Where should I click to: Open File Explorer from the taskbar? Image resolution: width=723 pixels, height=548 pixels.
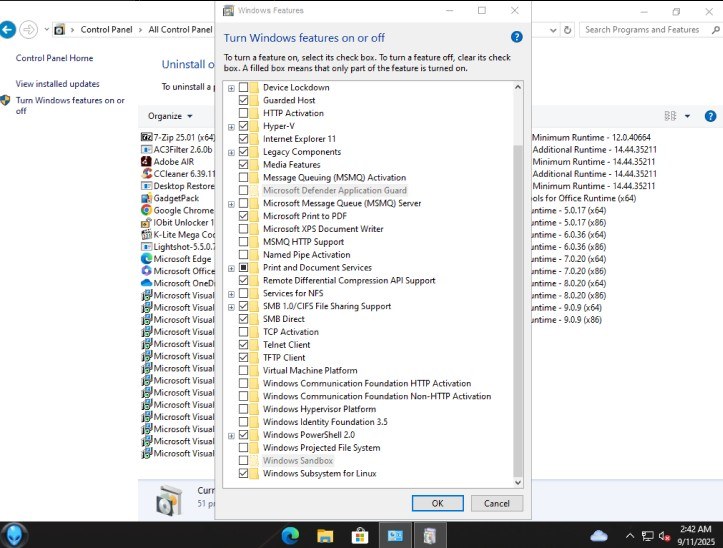tap(325, 536)
